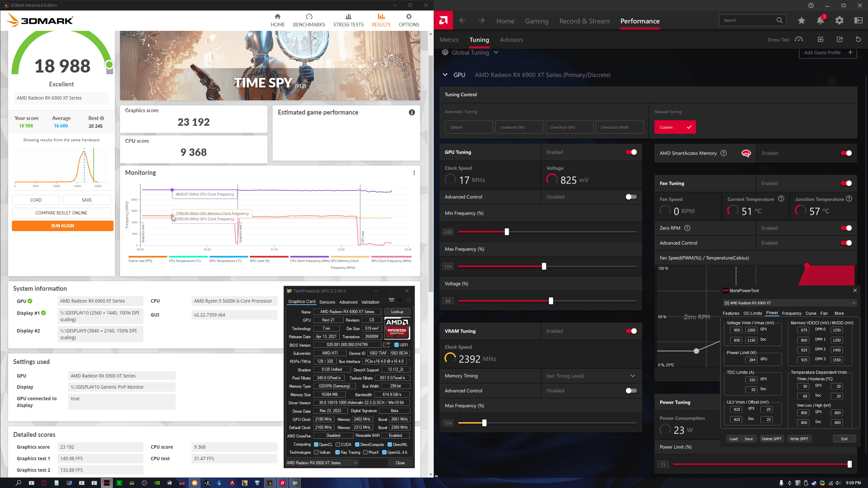This screenshot has width=868, height=488.
Task: Click COMPARE RESULT ONLINE button
Action: click(x=61, y=213)
